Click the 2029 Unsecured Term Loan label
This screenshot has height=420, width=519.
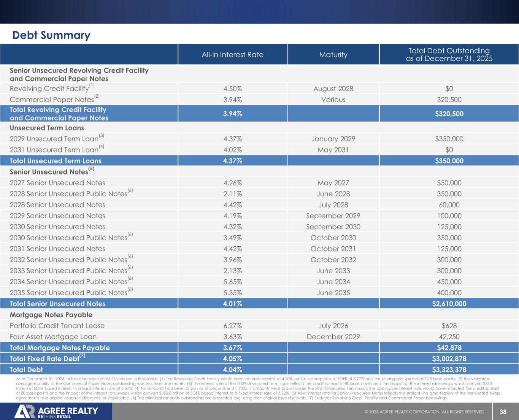tap(54, 139)
